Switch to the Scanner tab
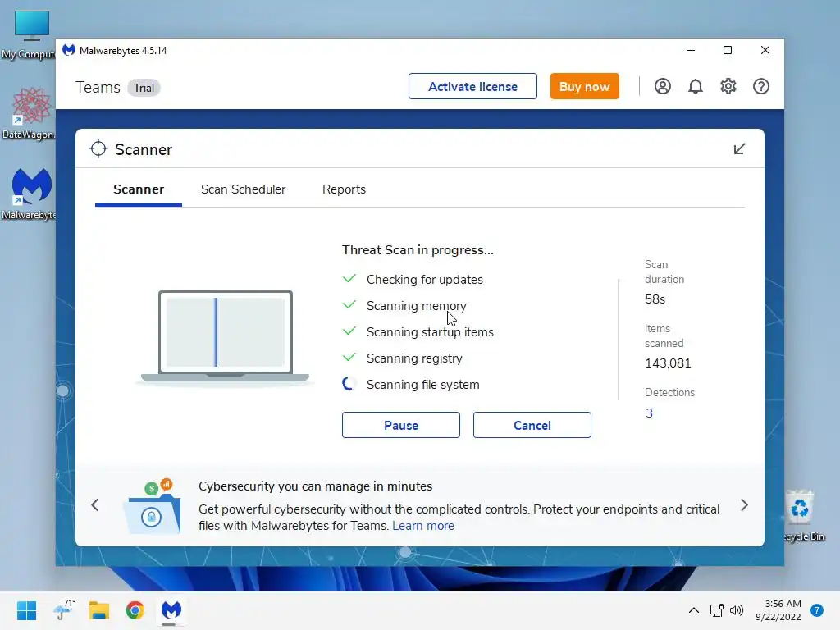840x630 pixels. click(x=139, y=189)
